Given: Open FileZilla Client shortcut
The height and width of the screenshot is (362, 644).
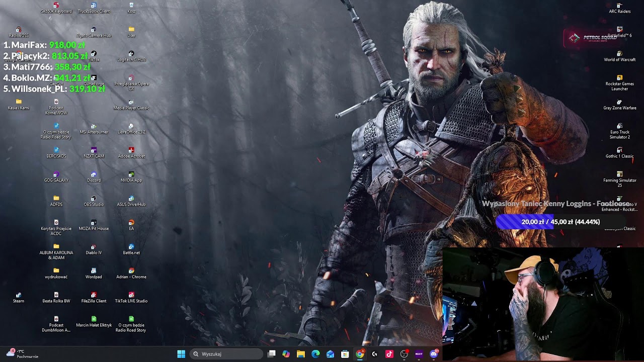Looking at the screenshot, I should coord(94,298).
